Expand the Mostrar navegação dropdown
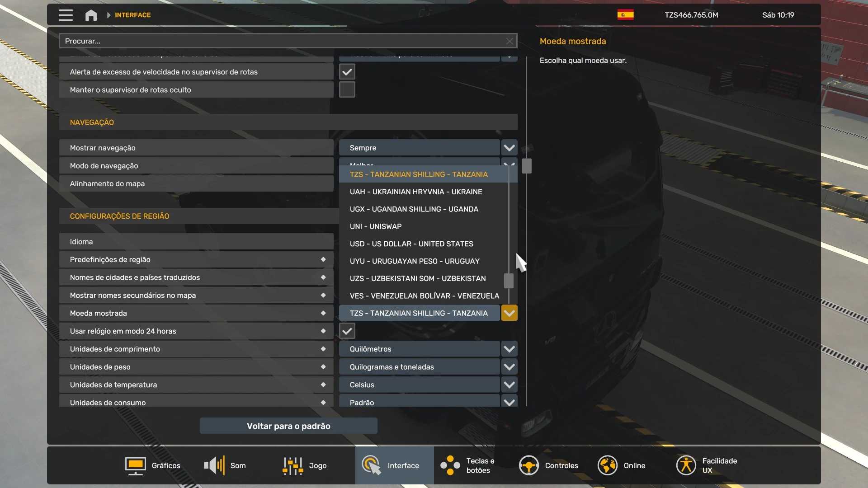The height and width of the screenshot is (488, 868). (x=509, y=148)
